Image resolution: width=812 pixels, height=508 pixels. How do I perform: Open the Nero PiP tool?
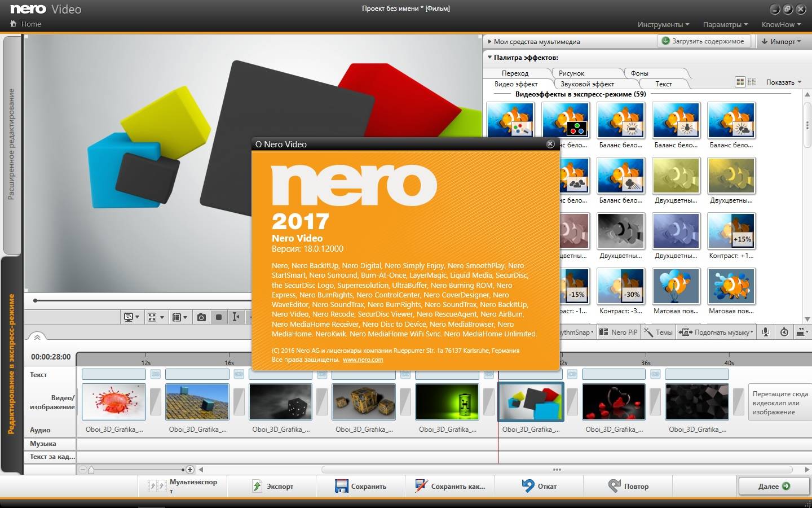[619, 332]
